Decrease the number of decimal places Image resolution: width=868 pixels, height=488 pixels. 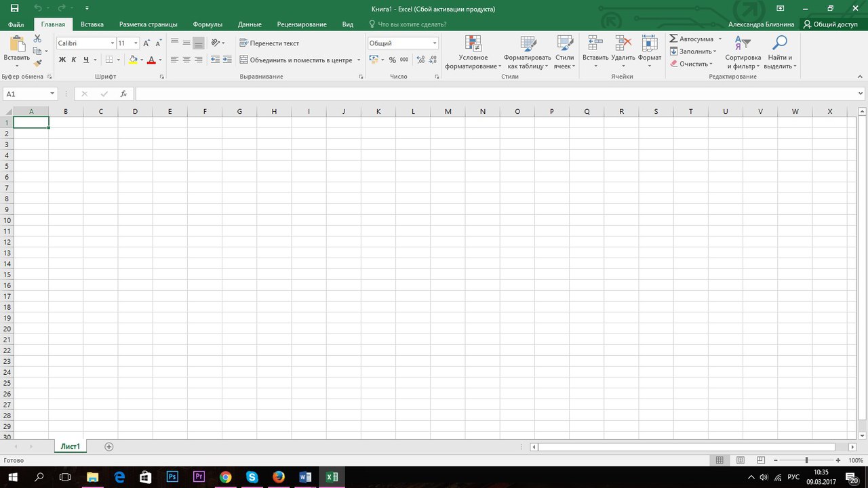(x=432, y=60)
